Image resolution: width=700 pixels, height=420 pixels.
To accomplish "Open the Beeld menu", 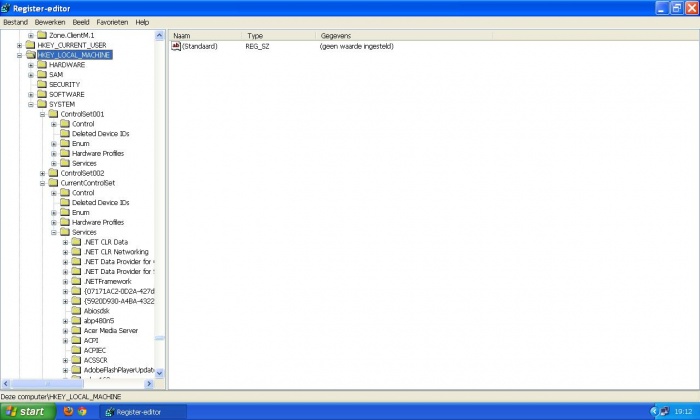I will coord(81,22).
